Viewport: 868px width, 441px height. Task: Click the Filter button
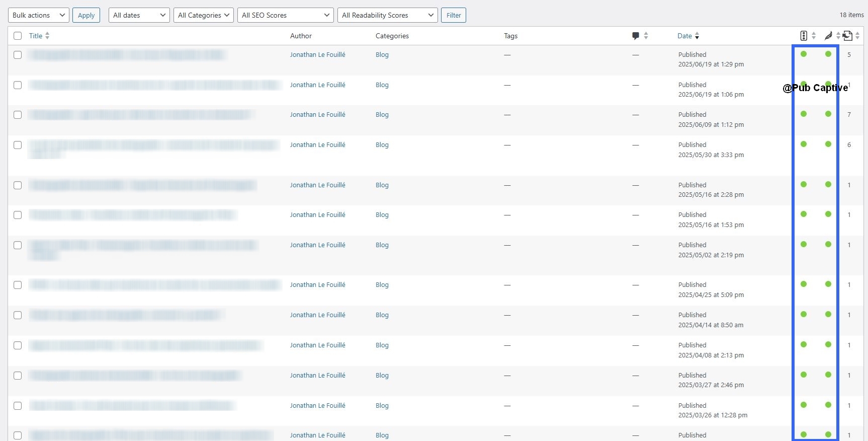[x=454, y=15]
